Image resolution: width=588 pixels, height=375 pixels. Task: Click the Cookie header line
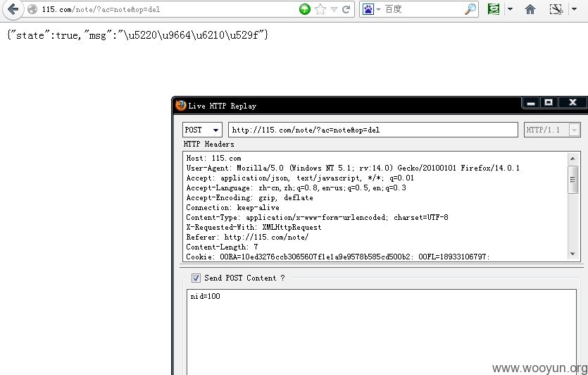tap(338, 257)
